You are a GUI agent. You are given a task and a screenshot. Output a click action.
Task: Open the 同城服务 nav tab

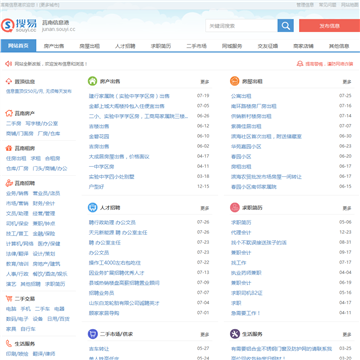(x=232, y=46)
